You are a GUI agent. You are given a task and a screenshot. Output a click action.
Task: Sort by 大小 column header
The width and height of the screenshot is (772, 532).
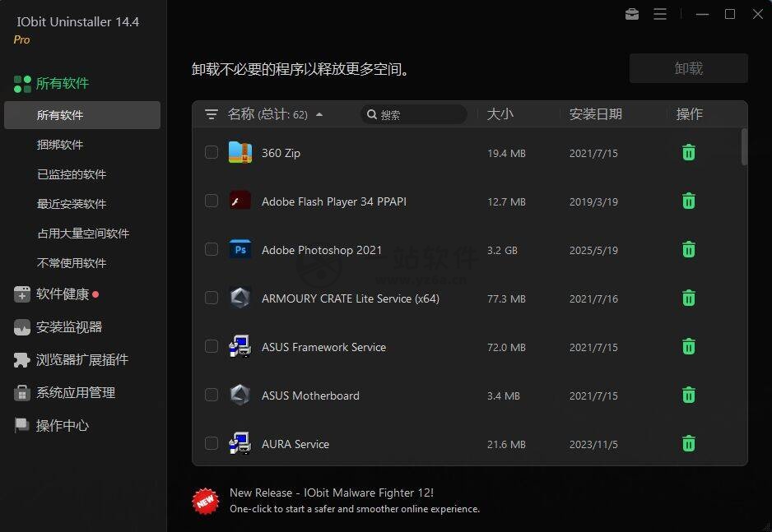pyautogui.click(x=500, y=114)
